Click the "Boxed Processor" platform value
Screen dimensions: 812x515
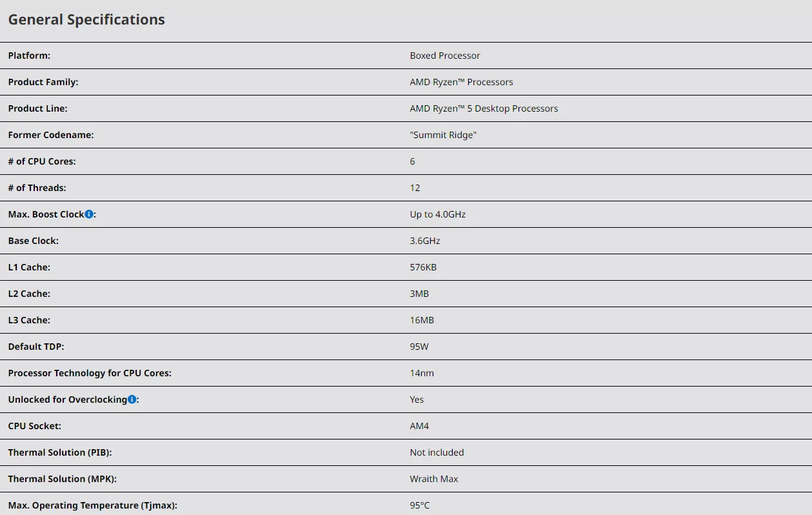[x=445, y=56]
